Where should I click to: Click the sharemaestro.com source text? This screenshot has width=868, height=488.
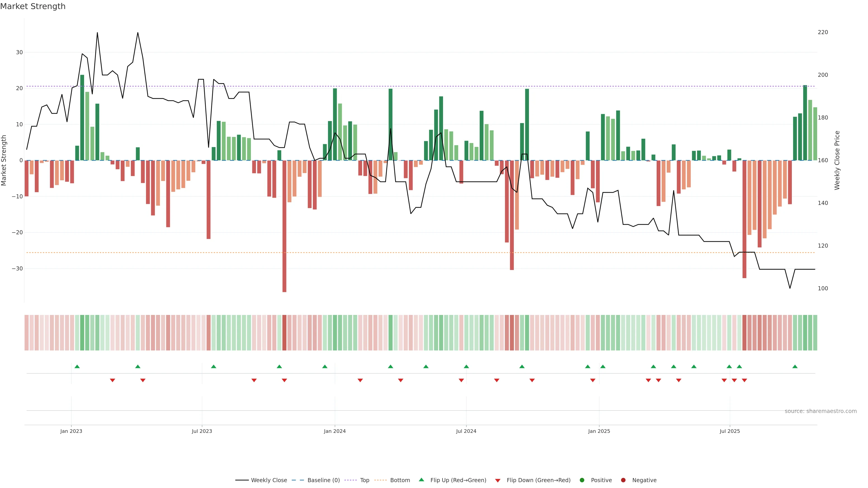tap(821, 411)
